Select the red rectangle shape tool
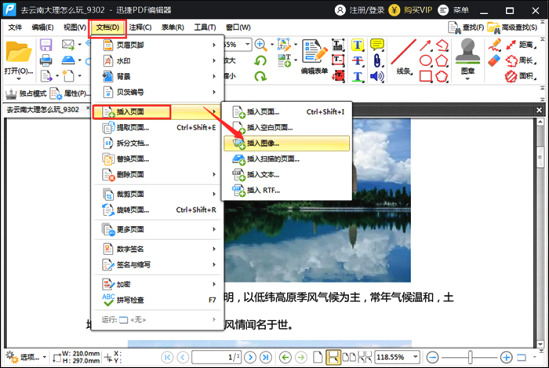 (425, 76)
